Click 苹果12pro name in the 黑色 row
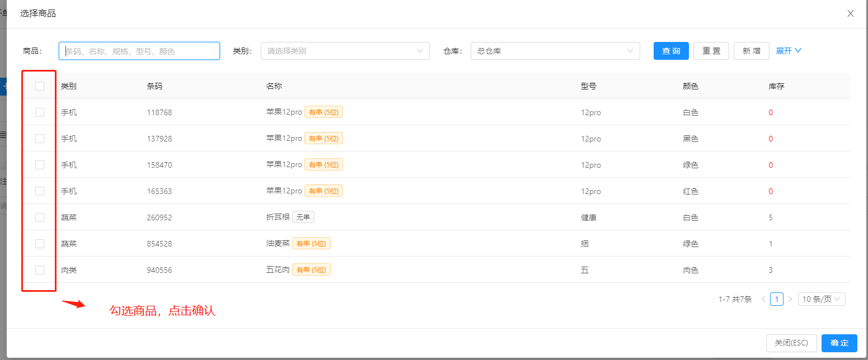Image resolution: width=868 pixels, height=360 pixels. [x=284, y=138]
